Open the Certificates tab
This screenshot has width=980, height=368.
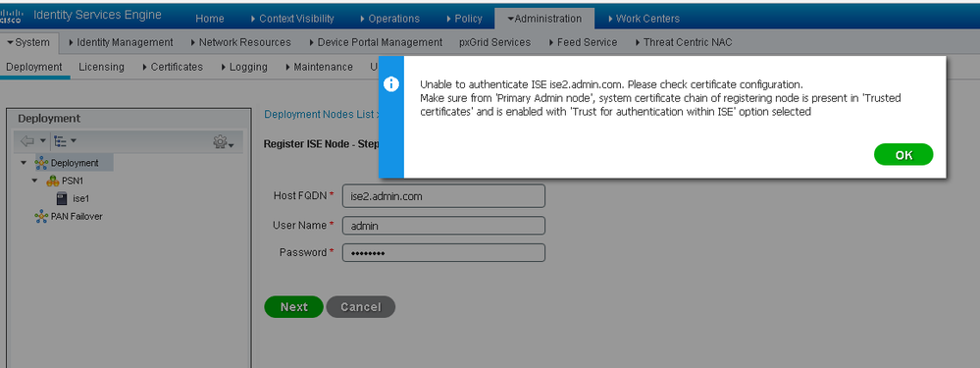[x=173, y=67]
